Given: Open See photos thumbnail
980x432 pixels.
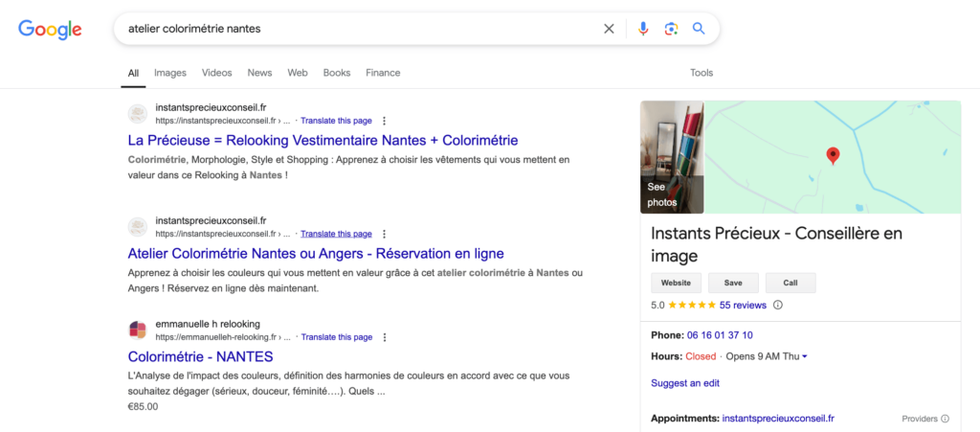Looking at the screenshot, I should click(x=672, y=157).
